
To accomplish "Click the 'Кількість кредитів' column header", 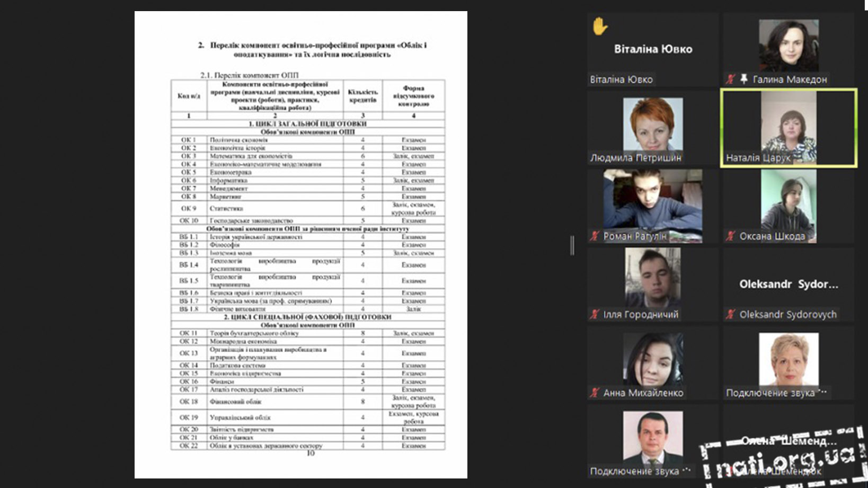I will pyautogui.click(x=362, y=96).
